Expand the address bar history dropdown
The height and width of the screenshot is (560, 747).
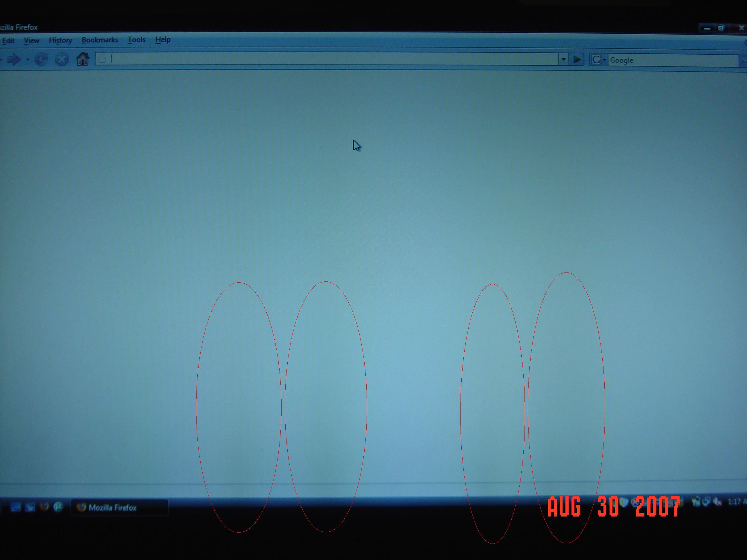(564, 59)
